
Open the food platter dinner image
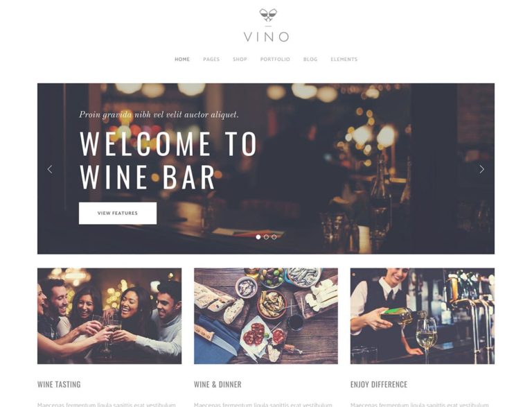tap(266, 316)
